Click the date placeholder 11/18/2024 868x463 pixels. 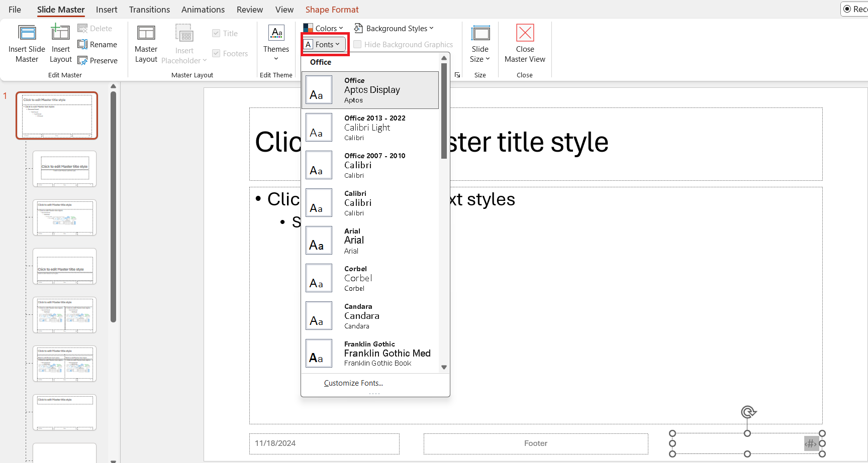[x=324, y=443]
